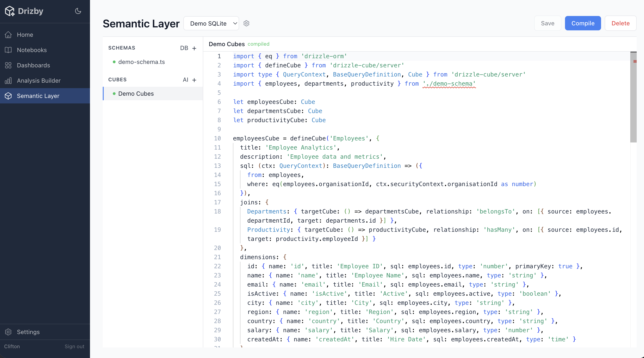Add a new cube with the plus icon

tap(195, 80)
